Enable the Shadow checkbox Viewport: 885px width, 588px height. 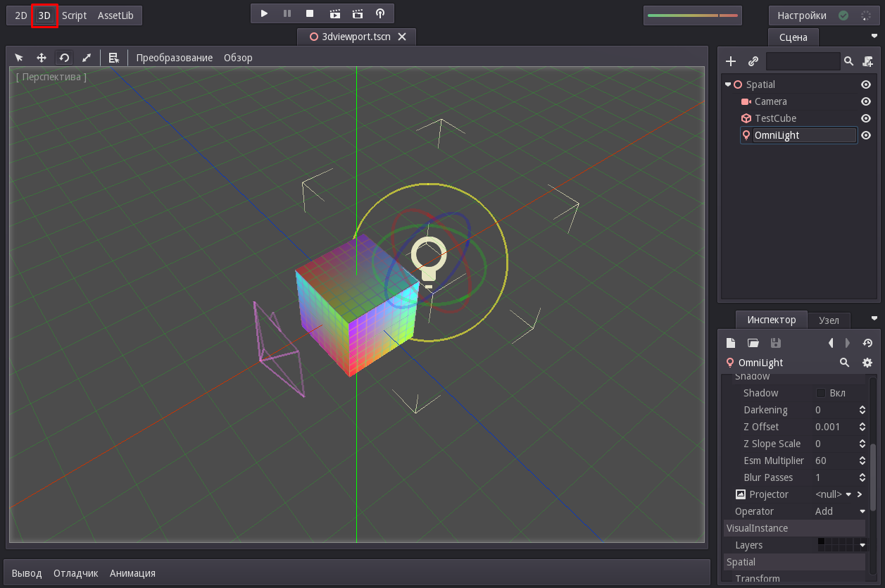click(820, 393)
